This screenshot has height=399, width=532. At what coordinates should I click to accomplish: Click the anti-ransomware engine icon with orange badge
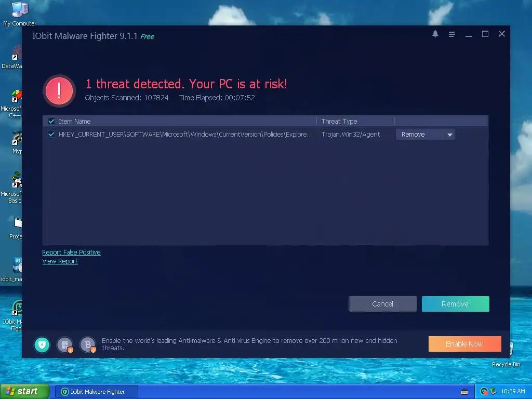tap(65, 345)
